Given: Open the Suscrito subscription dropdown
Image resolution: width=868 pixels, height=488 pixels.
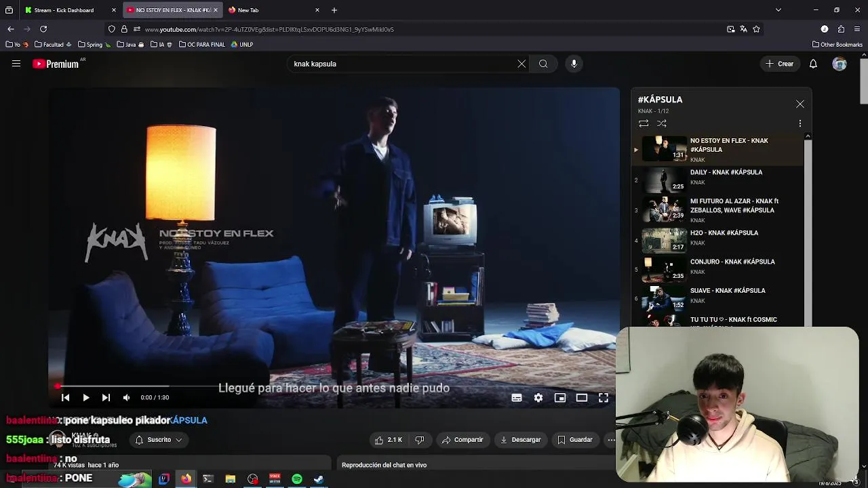Looking at the screenshot, I should tap(159, 440).
